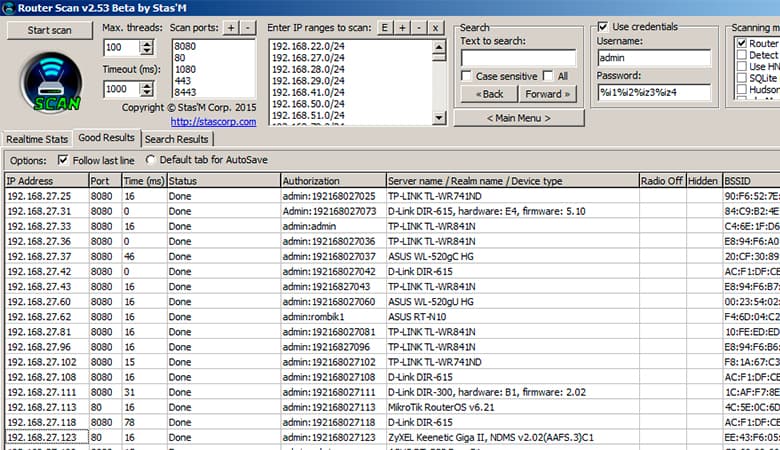Decrease Max. threads with down arrow
The width and height of the screenshot is (780, 450).
click(146, 51)
